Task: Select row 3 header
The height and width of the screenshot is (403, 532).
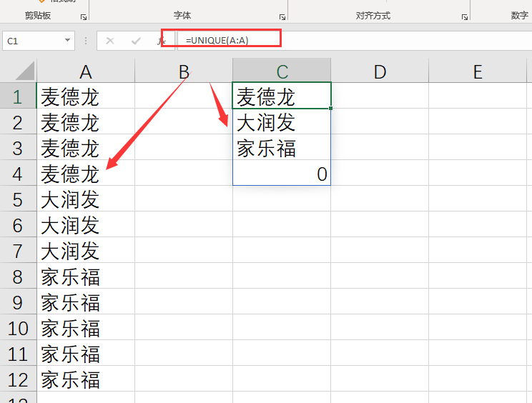Action: coord(18,147)
